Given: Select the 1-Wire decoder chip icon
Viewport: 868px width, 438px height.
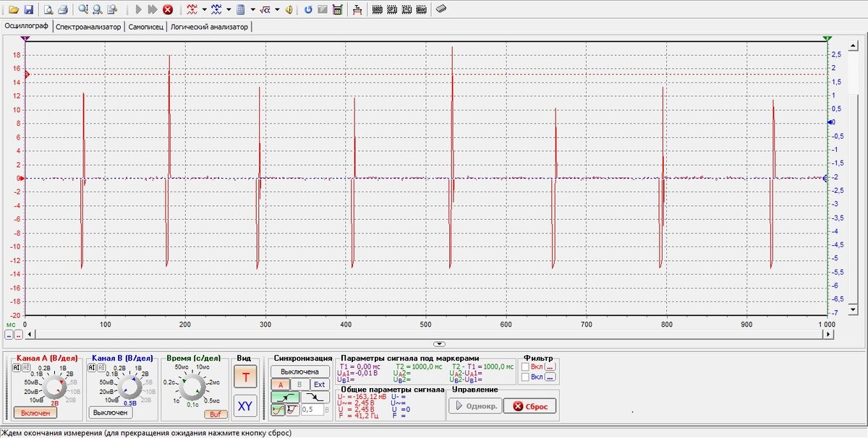Looking at the screenshot, I should click(421, 10).
